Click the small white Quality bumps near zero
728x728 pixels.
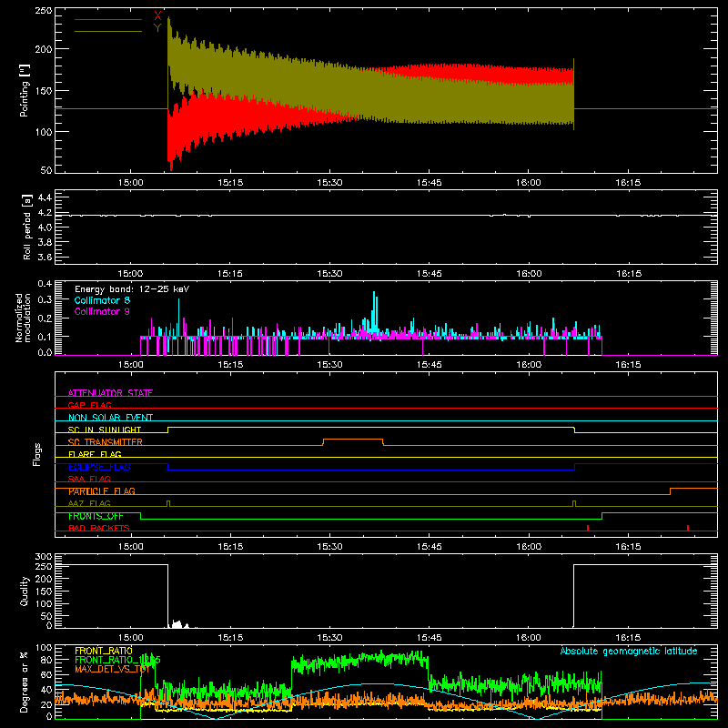click(x=178, y=624)
